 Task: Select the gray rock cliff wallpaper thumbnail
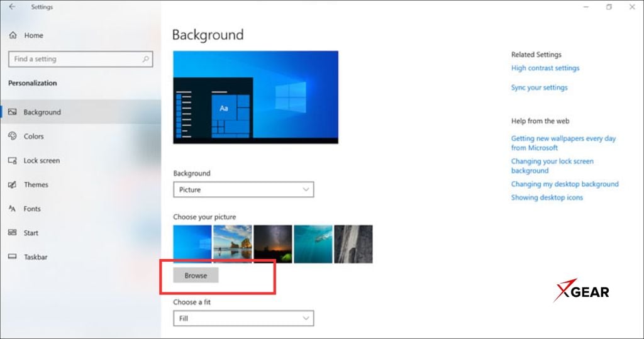pos(353,243)
